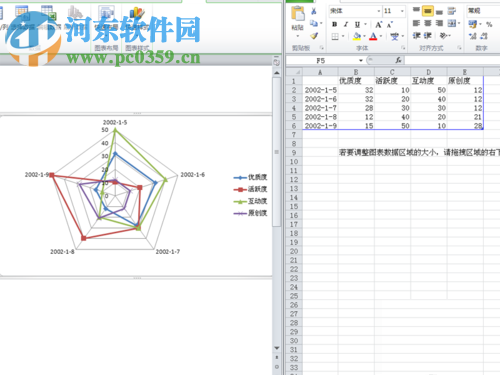Open the borders dropdown arrow

(343, 36)
